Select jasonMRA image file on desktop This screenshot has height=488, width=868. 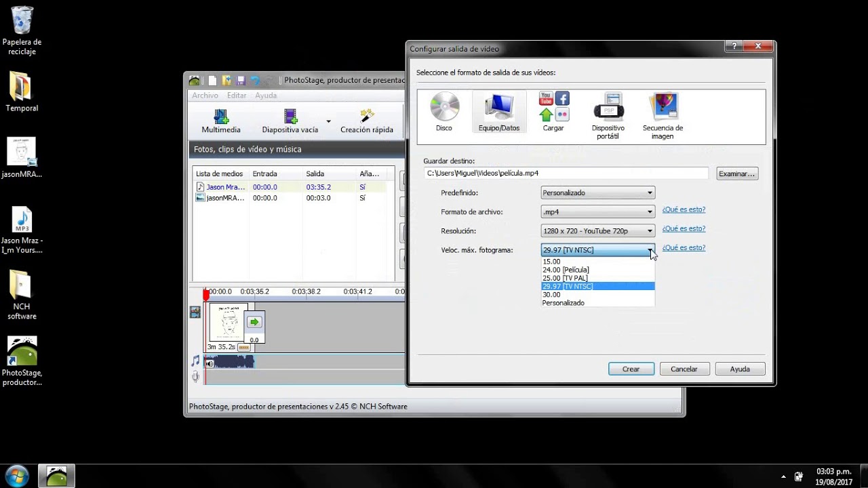pyautogui.click(x=22, y=157)
